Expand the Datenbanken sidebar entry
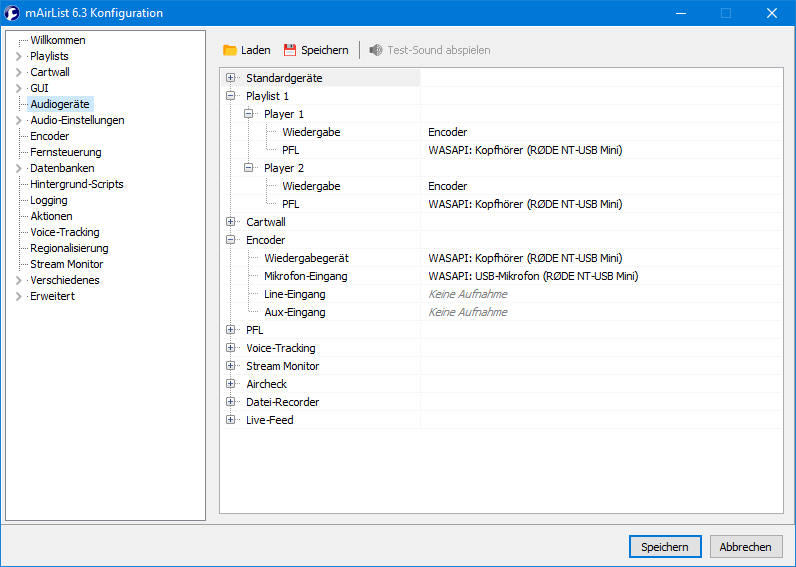This screenshot has width=796, height=567. 18,168
